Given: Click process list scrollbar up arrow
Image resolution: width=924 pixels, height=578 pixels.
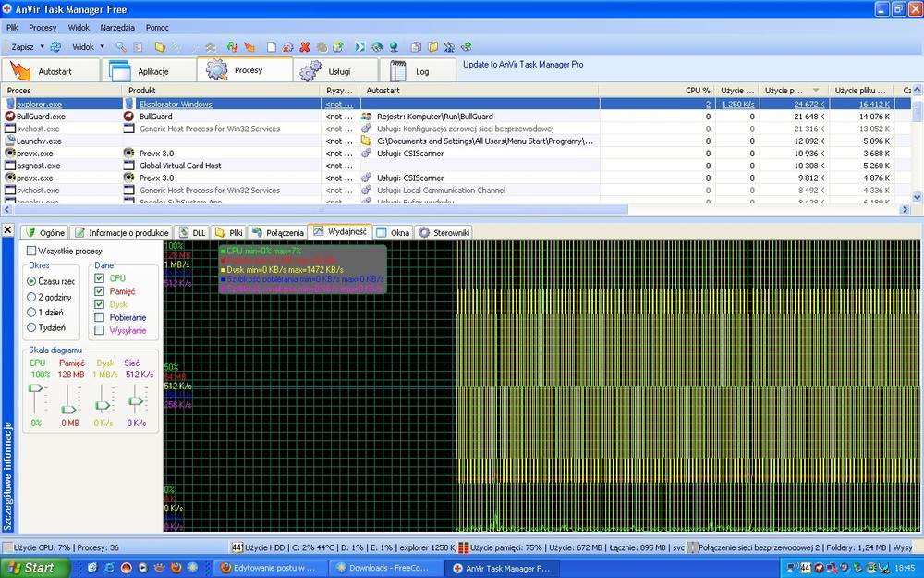Looking at the screenshot, I should coord(917,91).
